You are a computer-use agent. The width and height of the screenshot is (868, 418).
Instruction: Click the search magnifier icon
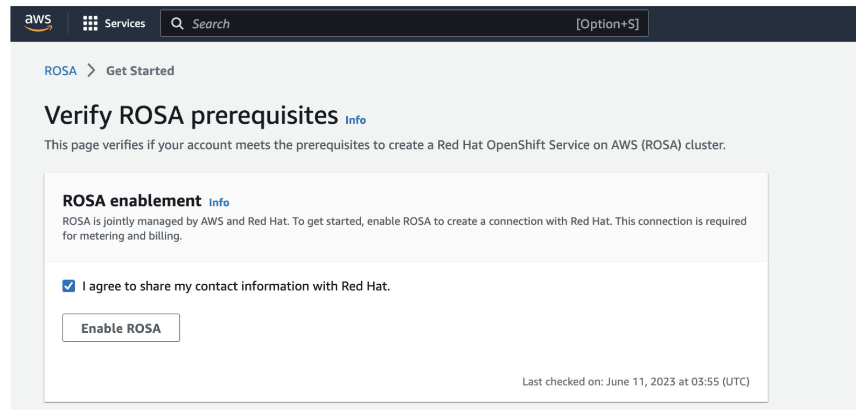(177, 24)
